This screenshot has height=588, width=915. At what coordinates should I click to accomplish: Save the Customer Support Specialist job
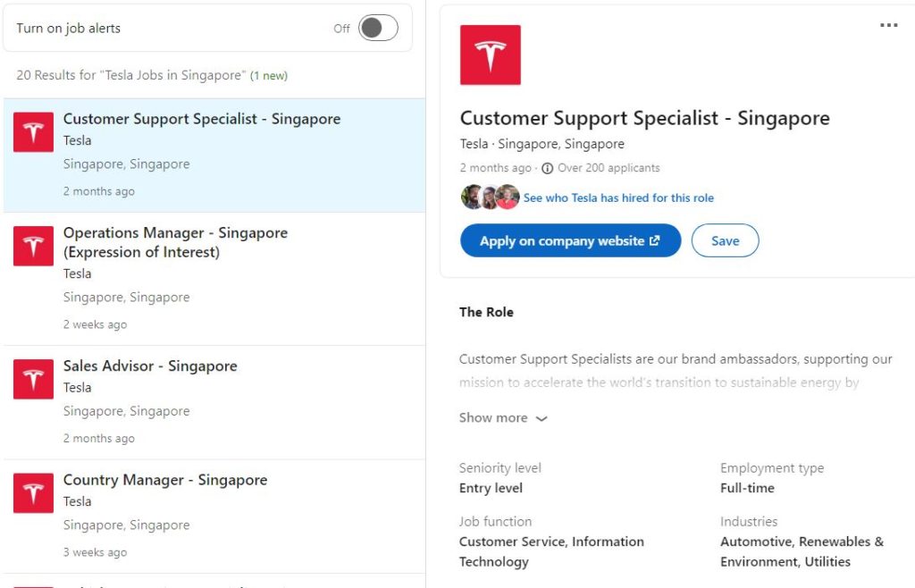725,240
